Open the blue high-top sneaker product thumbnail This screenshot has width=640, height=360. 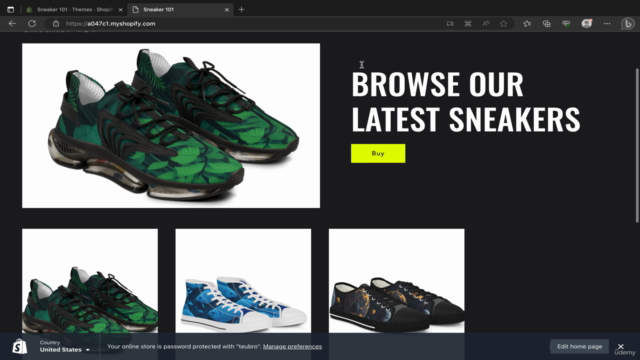click(243, 281)
